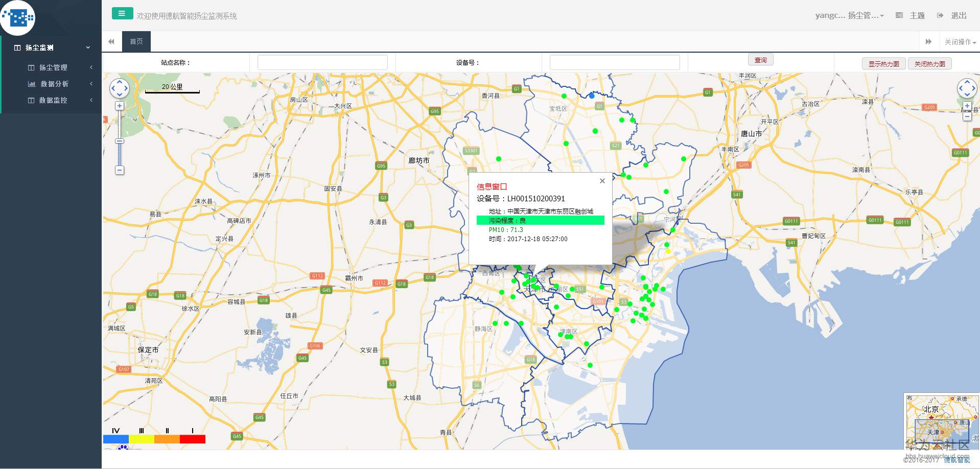This screenshot has height=469, width=980.
Task: Pan map east using the left-side compass control
Action: click(x=126, y=88)
